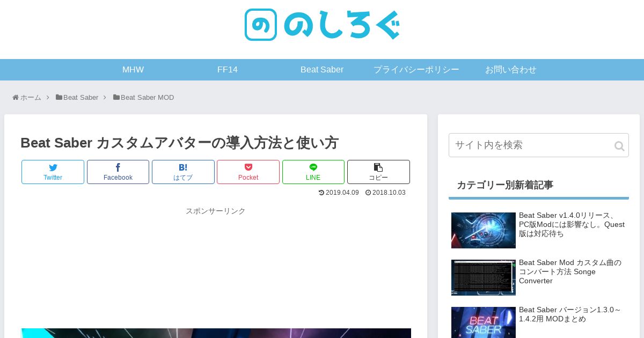This screenshot has height=338, width=644.
Task: Click the magnifier search icon
Action: (619, 146)
